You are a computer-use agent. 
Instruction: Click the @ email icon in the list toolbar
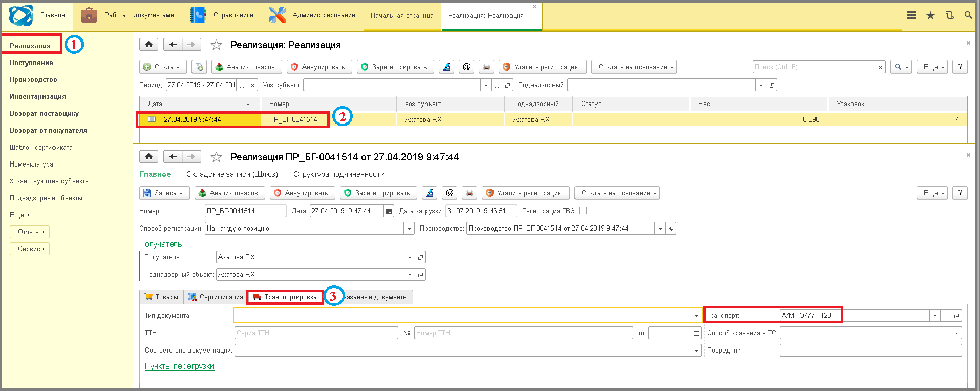[x=466, y=67]
